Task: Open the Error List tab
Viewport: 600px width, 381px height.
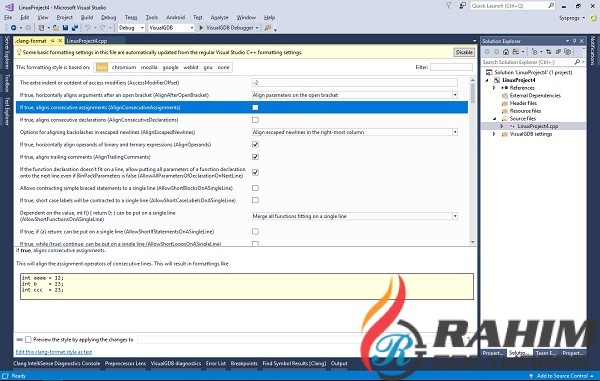Action: click(x=215, y=363)
